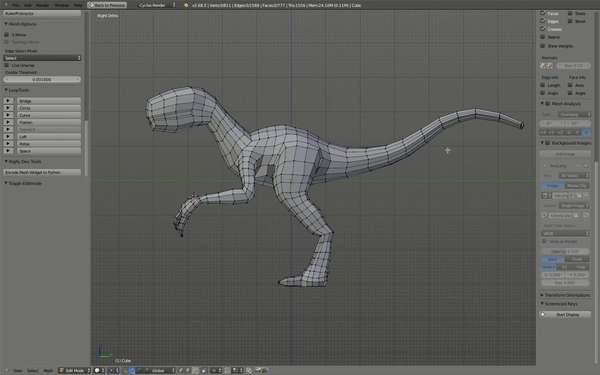
Task: Expand options arrow beside Bridge
Action: point(8,101)
